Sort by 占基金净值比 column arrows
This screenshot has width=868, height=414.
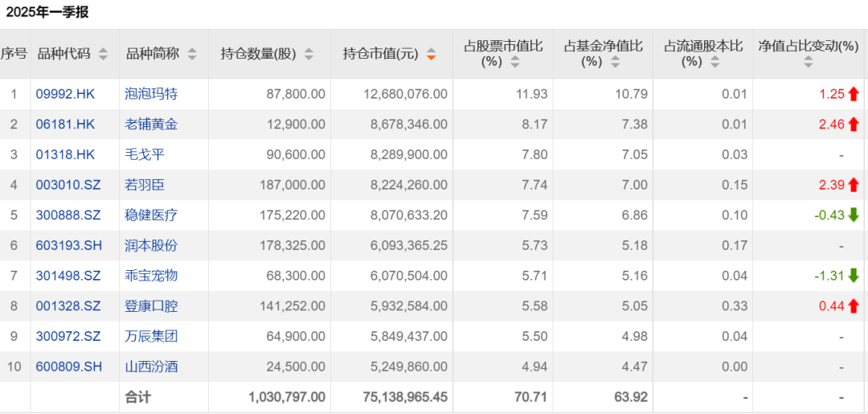click(615, 63)
